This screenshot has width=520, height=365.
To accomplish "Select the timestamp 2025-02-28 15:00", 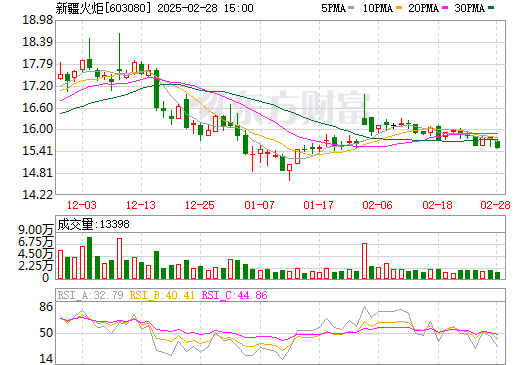I will [x=205, y=8].
